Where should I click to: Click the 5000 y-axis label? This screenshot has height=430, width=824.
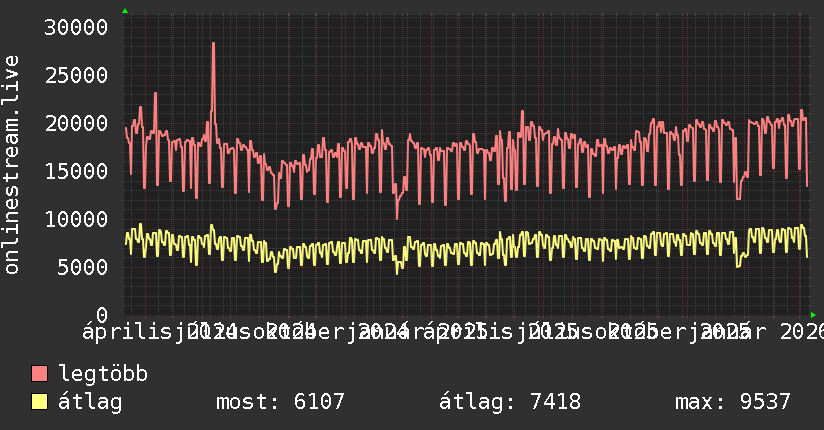click(83, 267)
